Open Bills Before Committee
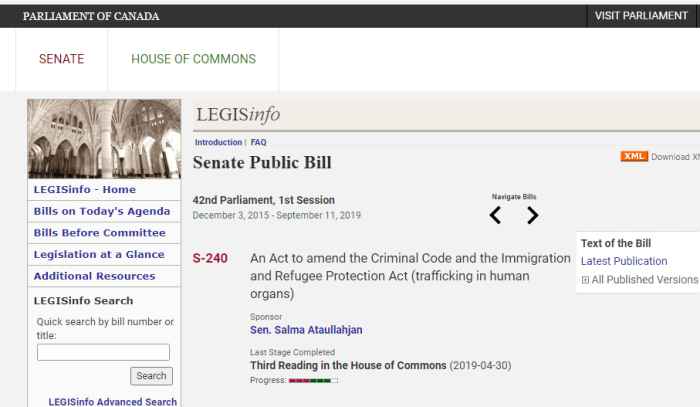This screenshot has width=700, height=407. [x=100, y=233]
